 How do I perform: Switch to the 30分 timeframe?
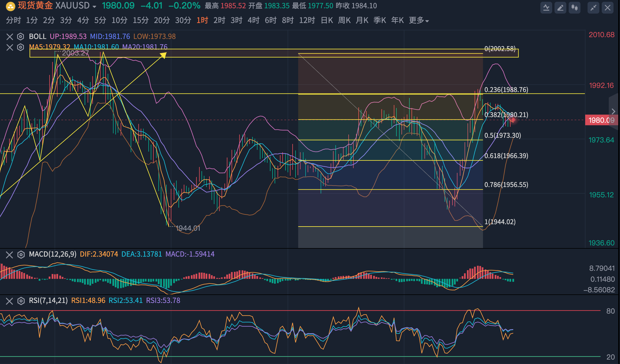click(183, 20)
